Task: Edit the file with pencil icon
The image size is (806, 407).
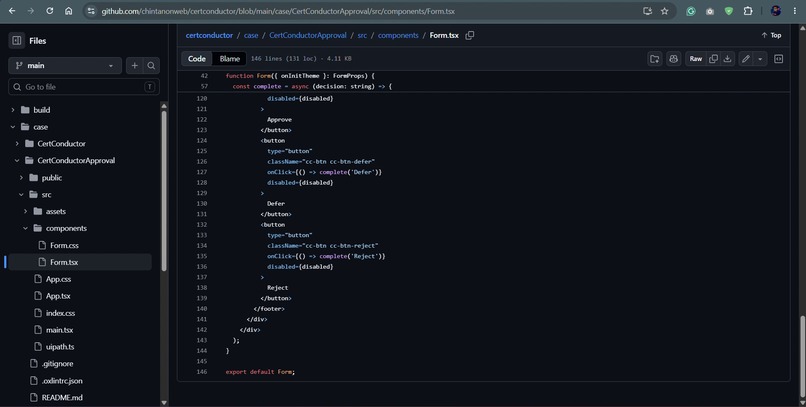Action: (x=746, y=59)
